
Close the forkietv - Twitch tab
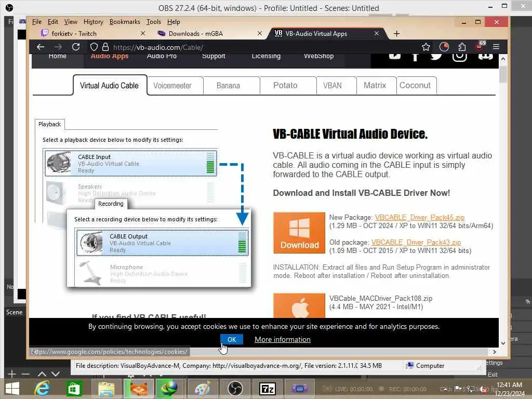point(143,33)
